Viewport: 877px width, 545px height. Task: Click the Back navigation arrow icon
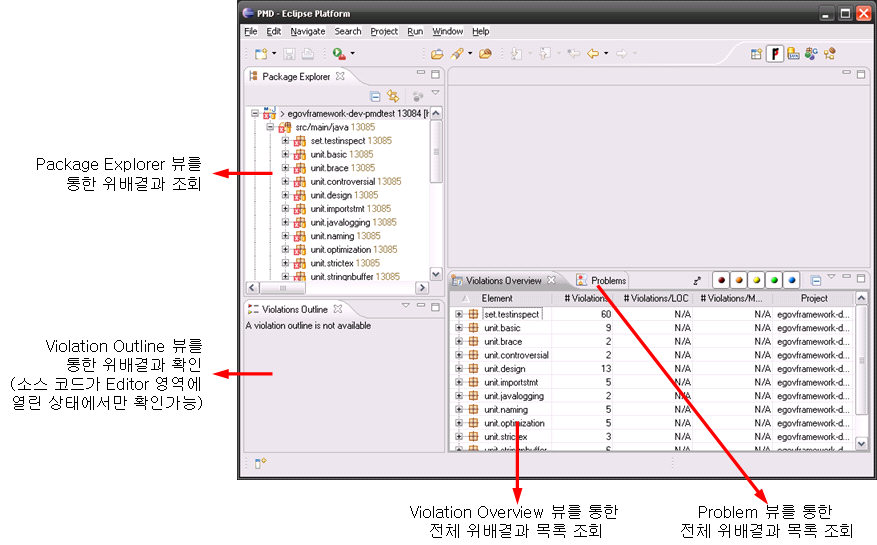(x=592, y=54)
